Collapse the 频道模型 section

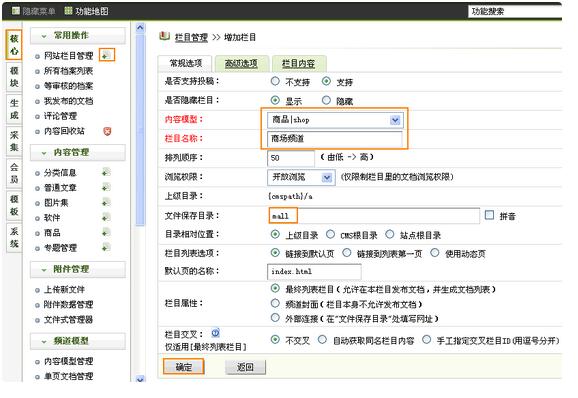click(44, 341)
